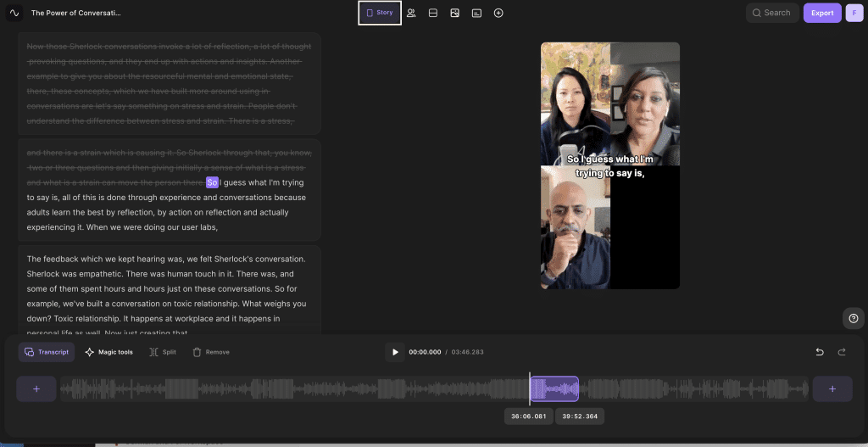
Task: Click project title 'The Power of Conversati...'
Action: point(75,13)
